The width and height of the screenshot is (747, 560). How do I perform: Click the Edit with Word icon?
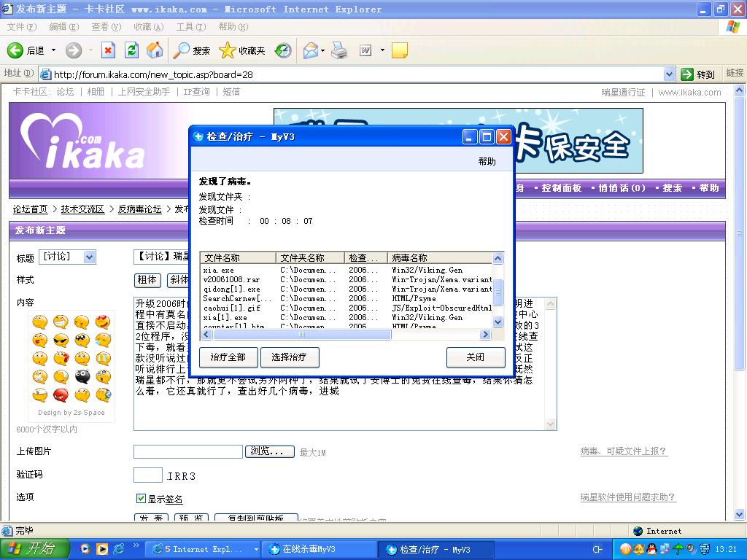[365, 50]
